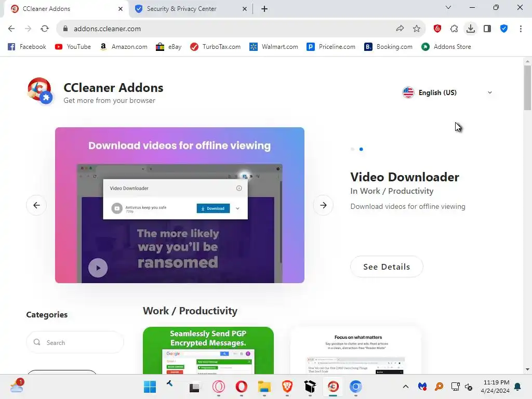Click the Video Downloader title heading
532x399 pixels.
pos(404,177)
